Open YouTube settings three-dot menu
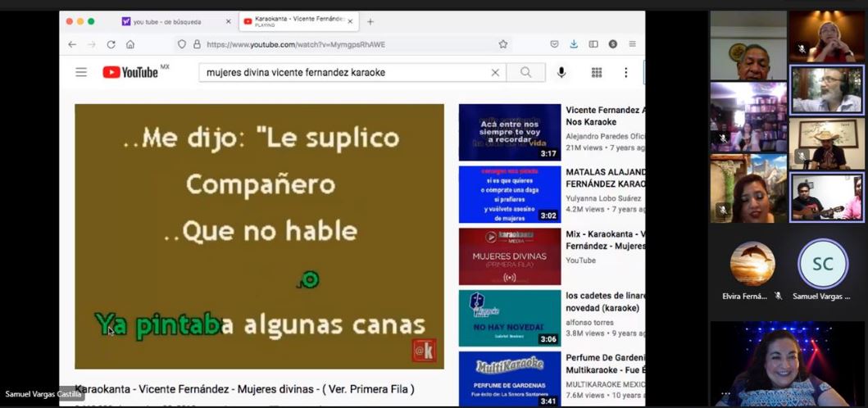This screenshot has height=408, width=868. (625, 73)
